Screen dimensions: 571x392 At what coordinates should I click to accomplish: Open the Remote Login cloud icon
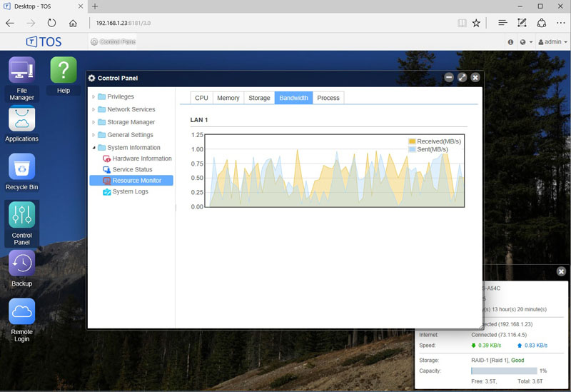point(21,312)
